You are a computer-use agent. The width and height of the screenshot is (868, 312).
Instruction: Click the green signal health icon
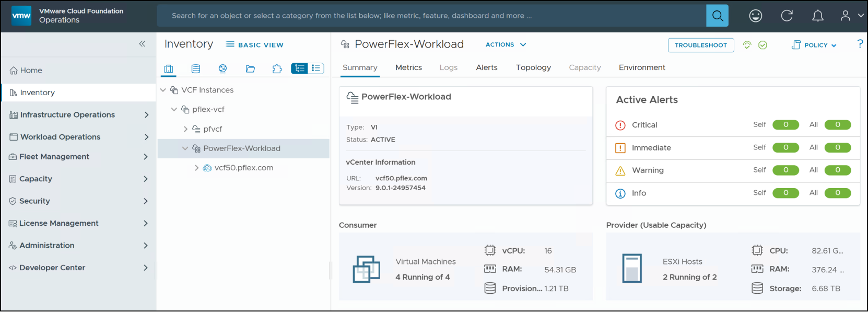click(x=747, y=45)
